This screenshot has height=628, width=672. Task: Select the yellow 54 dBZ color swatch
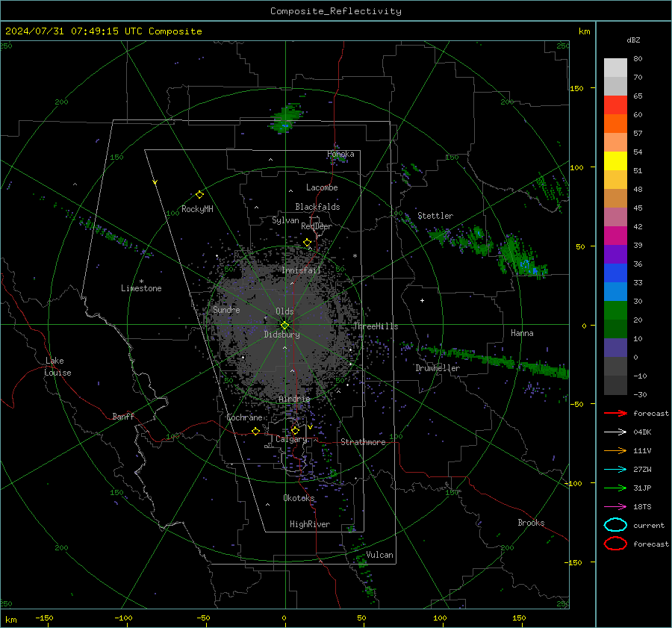615,161
